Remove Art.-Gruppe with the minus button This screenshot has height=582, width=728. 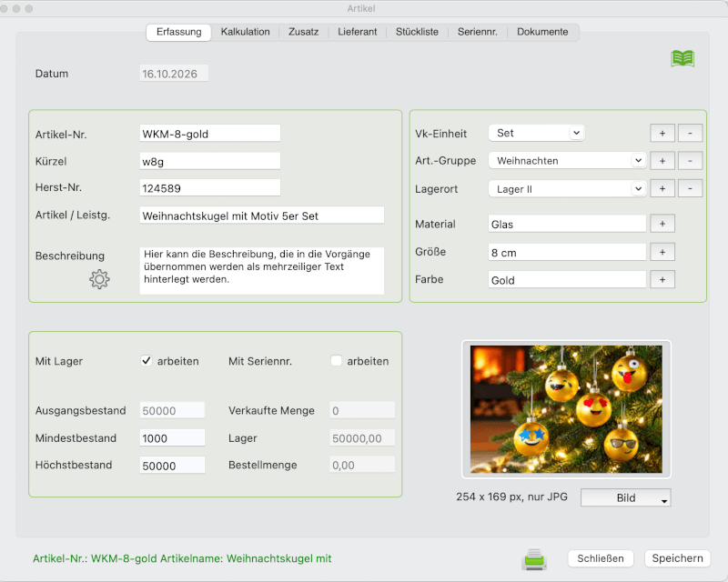(690, 161)
